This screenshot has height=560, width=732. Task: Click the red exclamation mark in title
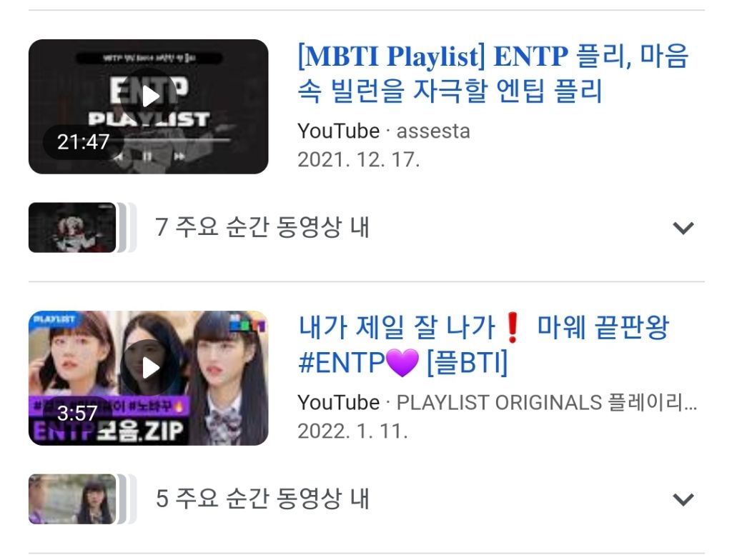coord(513,328)
